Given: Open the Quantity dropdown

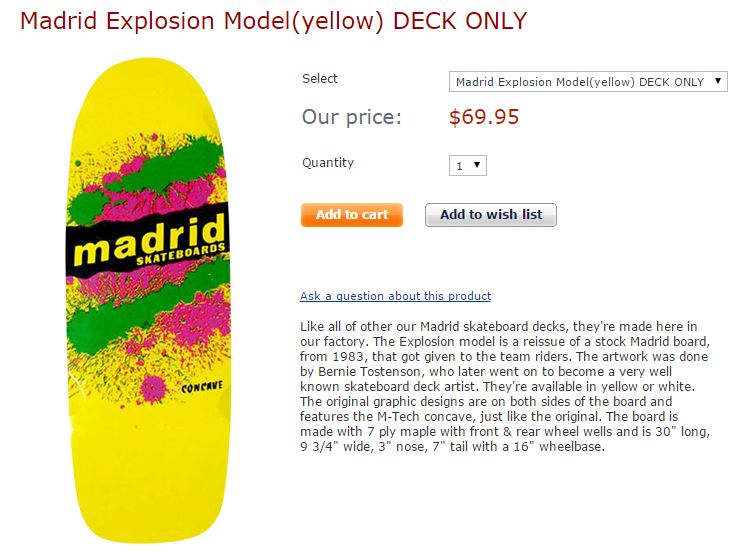Looking at the screenshot, I should coord(468,165).
